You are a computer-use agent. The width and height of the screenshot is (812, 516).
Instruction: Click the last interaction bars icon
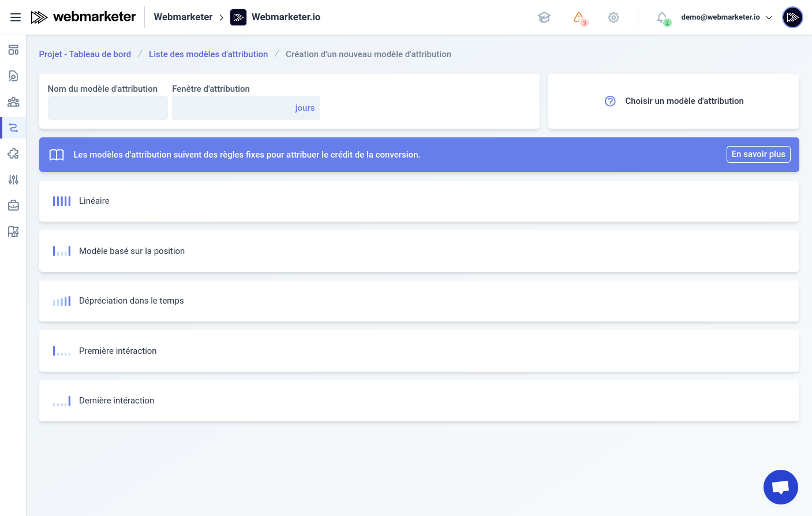[62, 401]
